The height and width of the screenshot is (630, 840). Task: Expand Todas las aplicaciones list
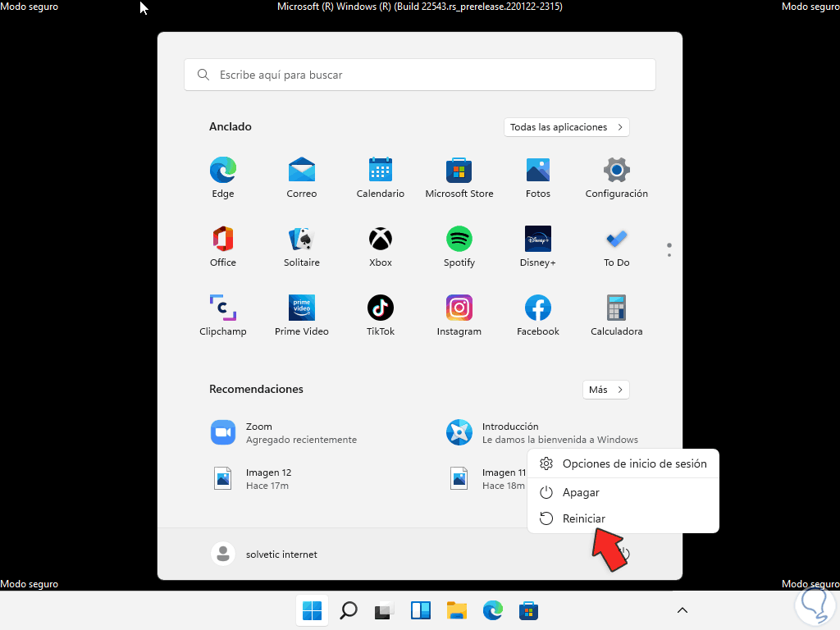pyautogui.click(x=566, y=127)
